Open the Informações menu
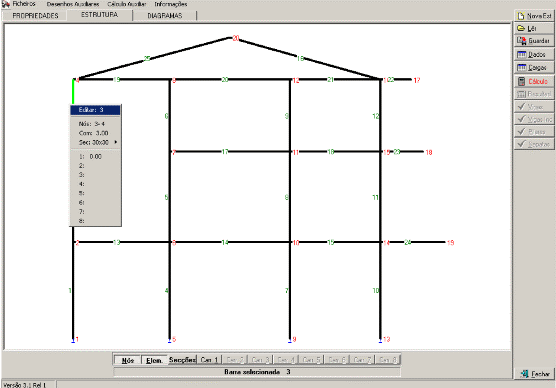This screenshot has width=556, height=388. pos(171,4)
